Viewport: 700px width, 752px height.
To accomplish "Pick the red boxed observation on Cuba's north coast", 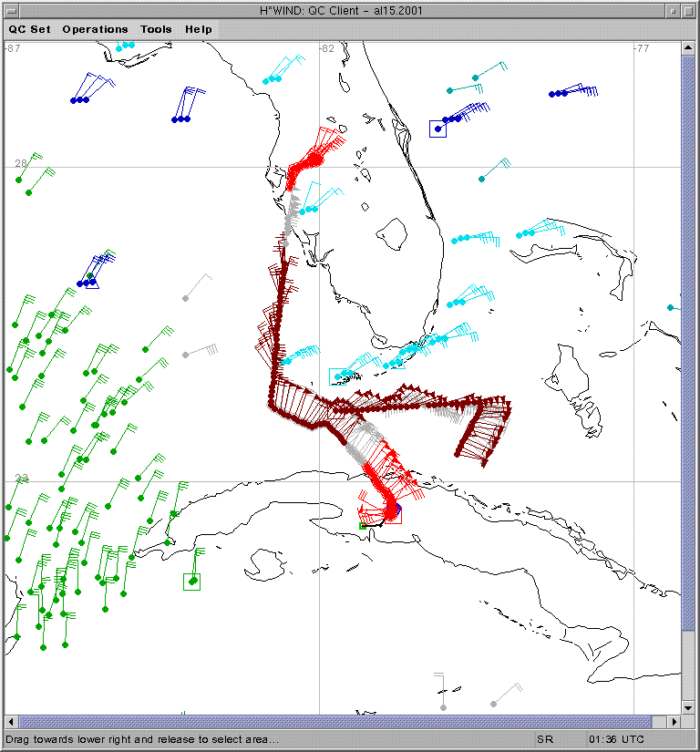I will (393, 515).
